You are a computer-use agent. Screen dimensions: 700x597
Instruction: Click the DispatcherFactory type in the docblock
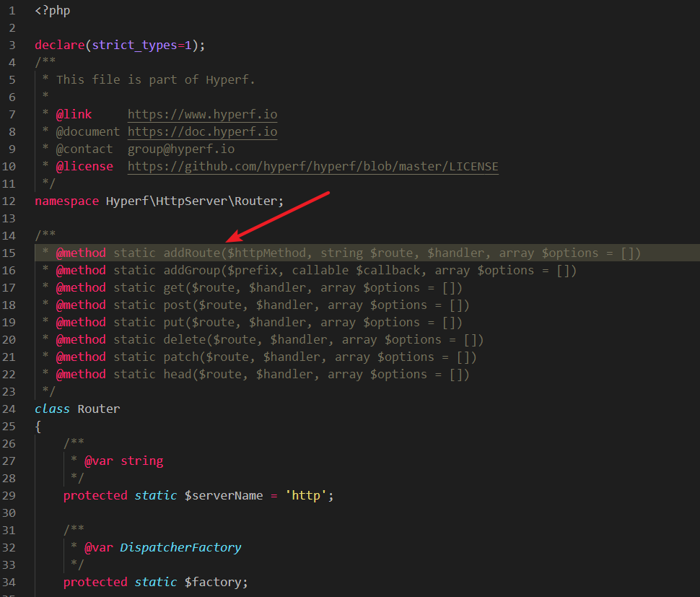point(180,547)
